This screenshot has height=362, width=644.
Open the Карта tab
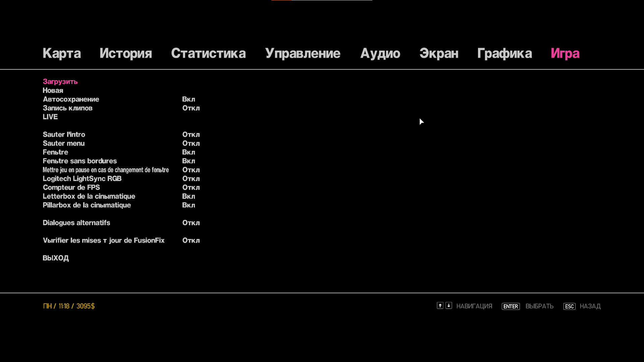tap(62, 53)
